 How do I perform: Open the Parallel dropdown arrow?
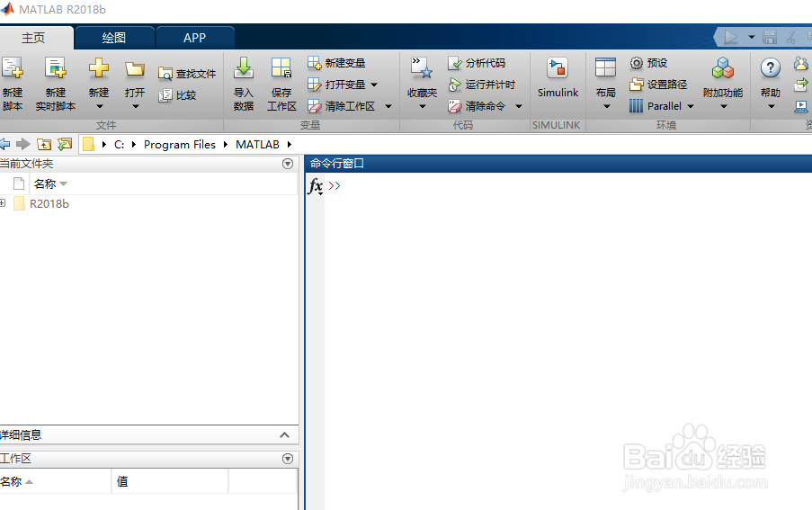pyautogui.click(x=691, y=107)
